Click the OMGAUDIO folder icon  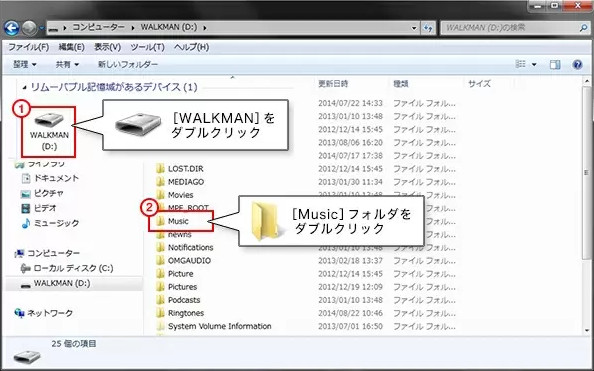(161, 261)
